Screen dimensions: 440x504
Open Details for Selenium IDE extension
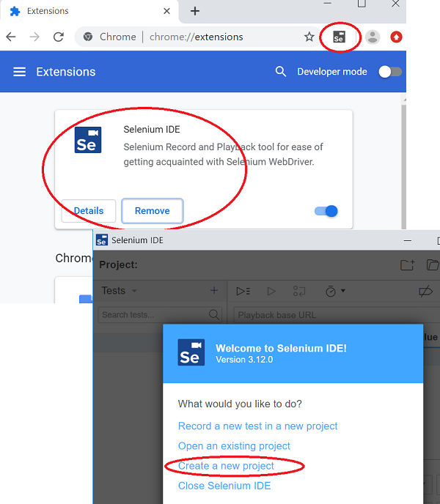(89, 211)
